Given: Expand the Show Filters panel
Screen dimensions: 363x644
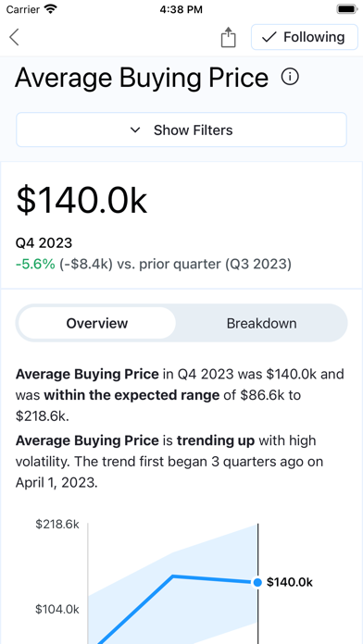Looking at the screenshot, I should pos(181,130).
